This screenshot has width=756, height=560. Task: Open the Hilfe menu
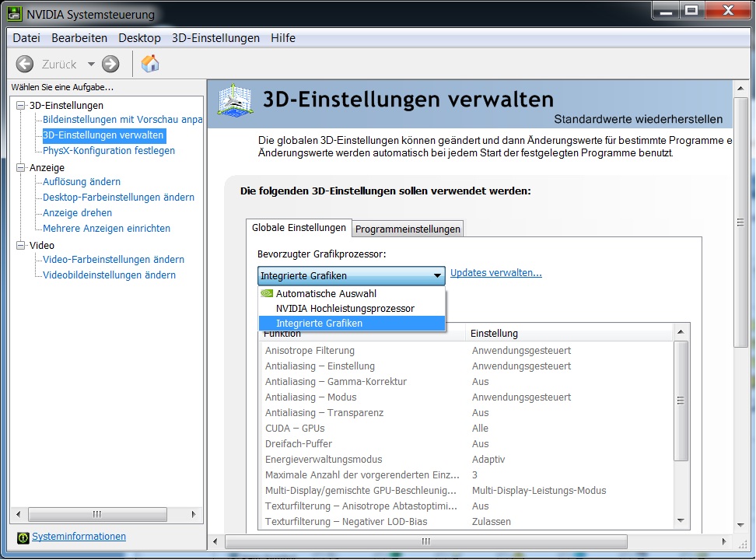click(x=282, y=38)
